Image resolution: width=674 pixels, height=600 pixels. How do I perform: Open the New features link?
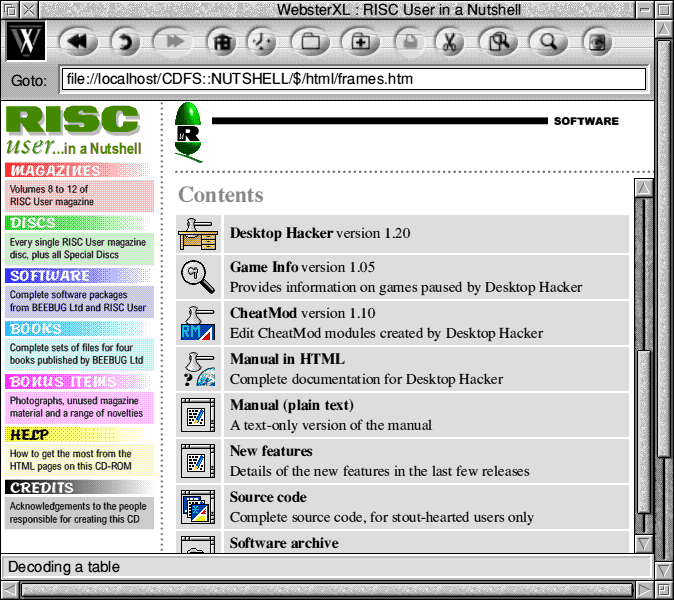coord(271,451)
